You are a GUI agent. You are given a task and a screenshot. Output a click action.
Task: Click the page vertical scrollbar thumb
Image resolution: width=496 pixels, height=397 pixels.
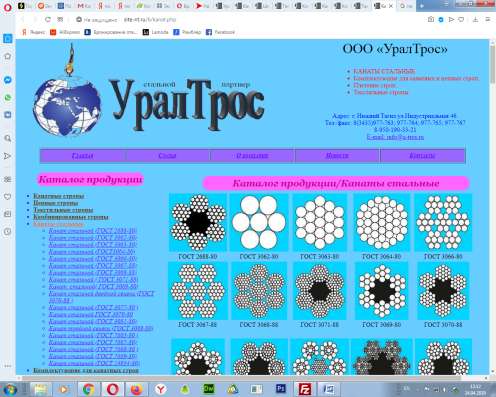[x=493, y=65]
